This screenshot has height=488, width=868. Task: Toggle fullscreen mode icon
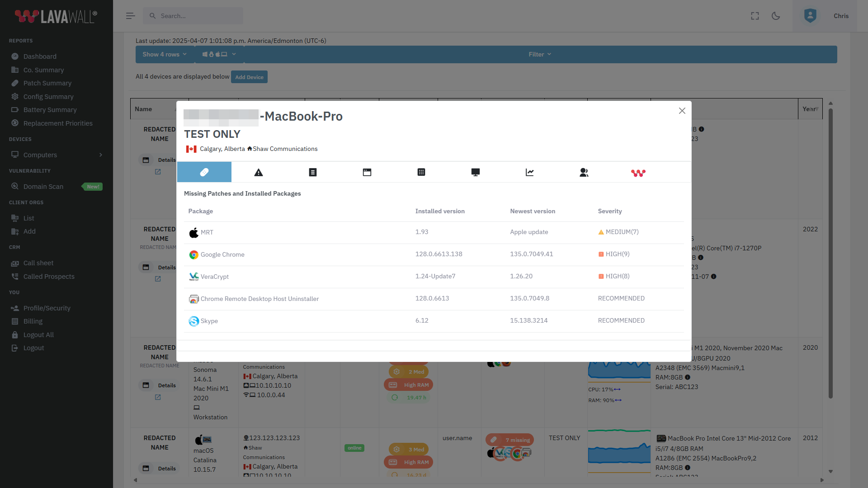pyautogui.click(x=755, y=16)
